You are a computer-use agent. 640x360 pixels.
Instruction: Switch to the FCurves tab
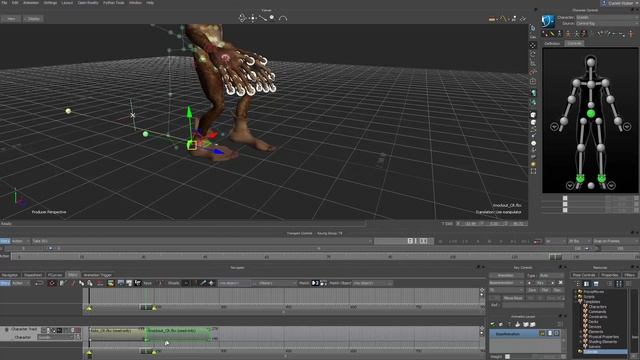(55, 275)
